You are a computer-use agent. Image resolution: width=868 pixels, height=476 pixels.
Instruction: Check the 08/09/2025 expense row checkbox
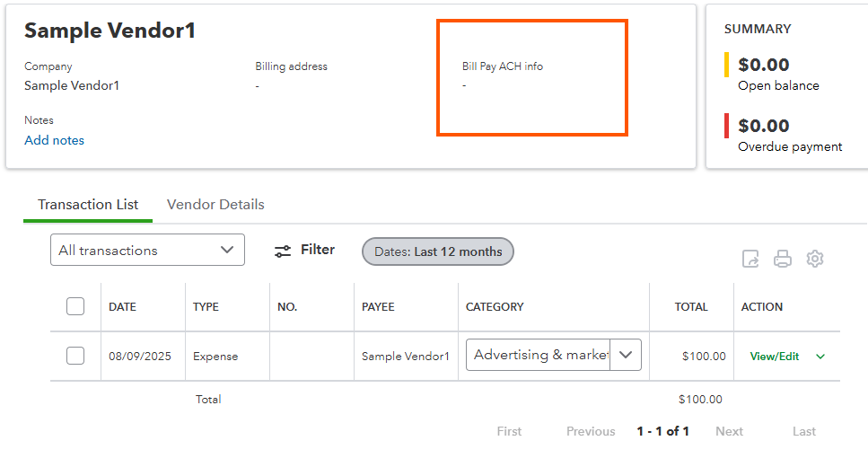[x=75, y=356]
